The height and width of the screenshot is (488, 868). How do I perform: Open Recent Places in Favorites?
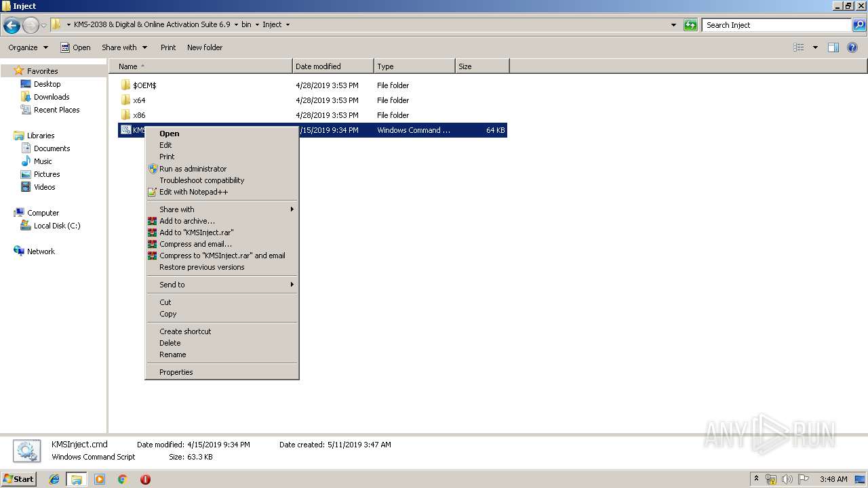56,110
